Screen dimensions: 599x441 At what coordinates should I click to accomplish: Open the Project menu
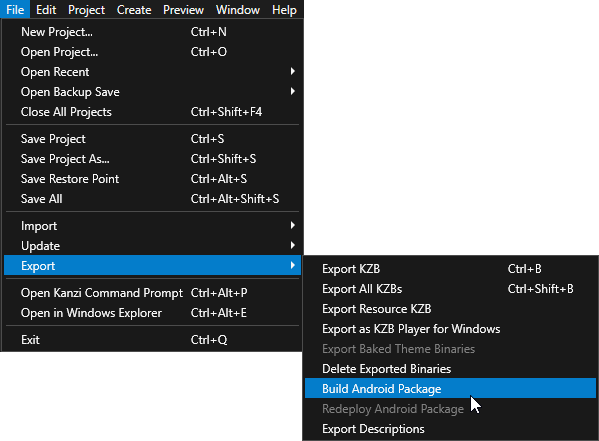86,9
